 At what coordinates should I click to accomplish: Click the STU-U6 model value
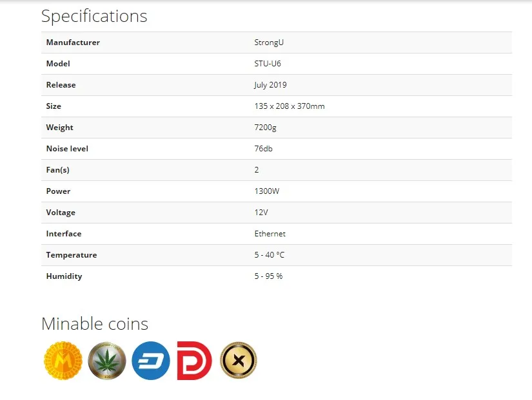tap(268, 64)
